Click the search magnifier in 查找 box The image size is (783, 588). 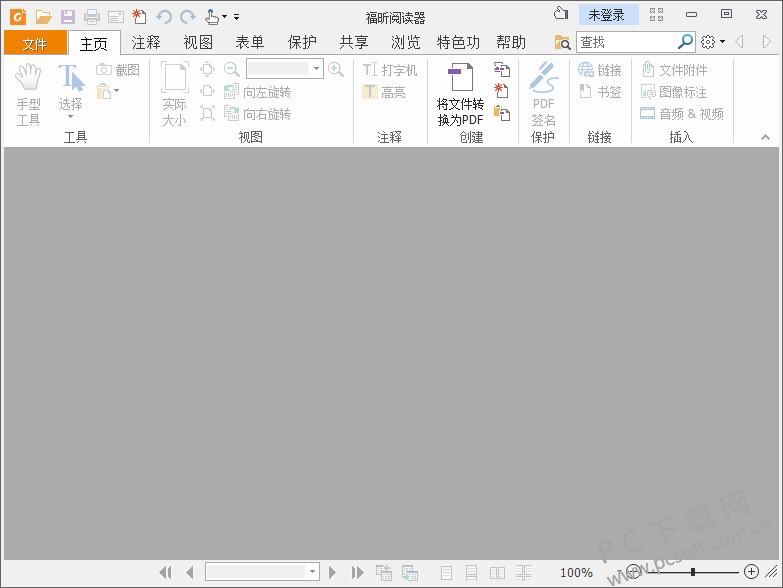click(685, 41)
